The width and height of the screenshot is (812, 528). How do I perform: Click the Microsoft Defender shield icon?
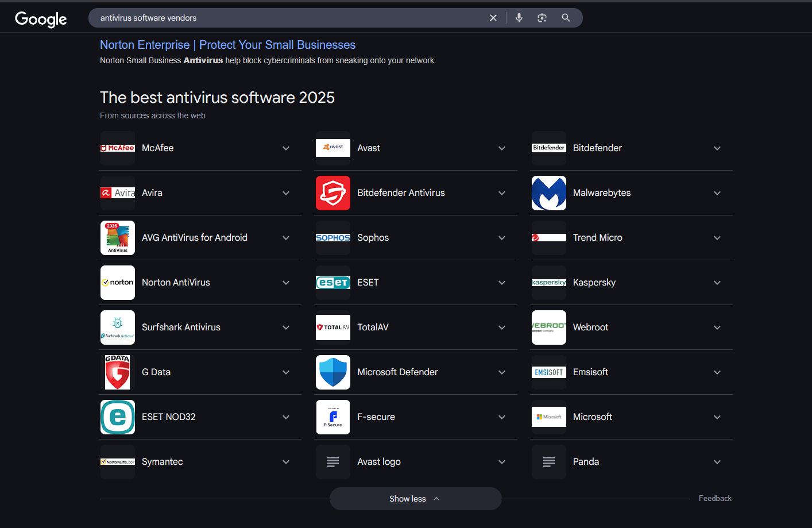(x=333, y=372)
